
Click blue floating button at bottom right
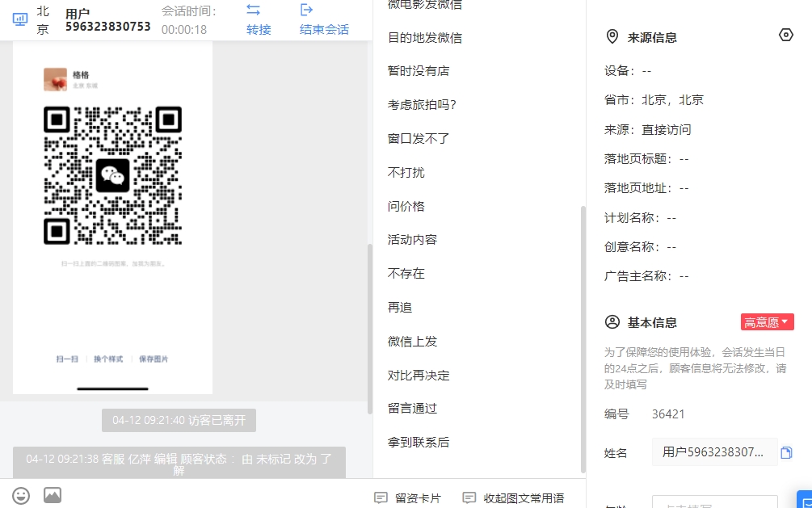tap(804, 499)
